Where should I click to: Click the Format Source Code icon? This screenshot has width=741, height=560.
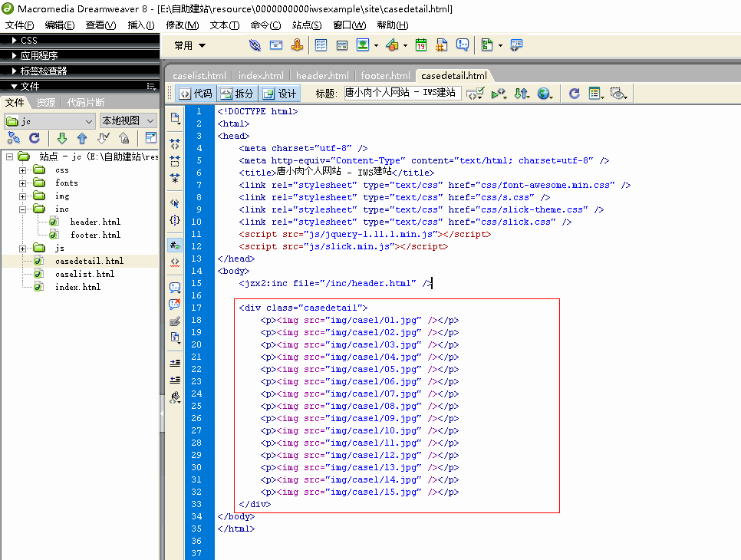pyautogui.click(x=176, y=398)
